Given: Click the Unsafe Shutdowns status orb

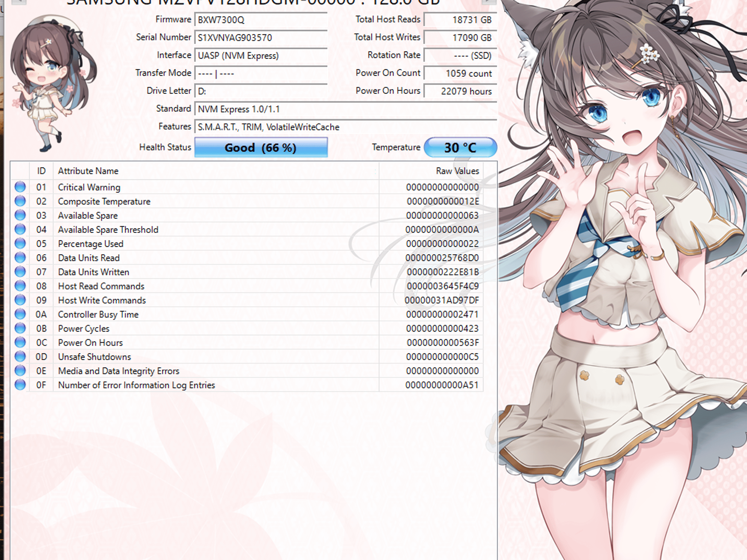Looking at the screenshot, I should (20, 357).
